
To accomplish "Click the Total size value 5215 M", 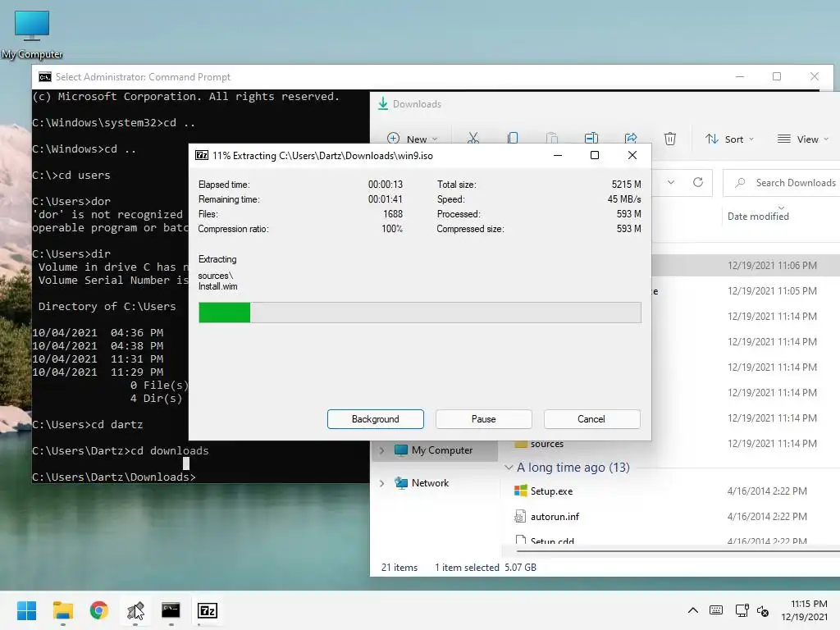I will click(x=626, y=185).
